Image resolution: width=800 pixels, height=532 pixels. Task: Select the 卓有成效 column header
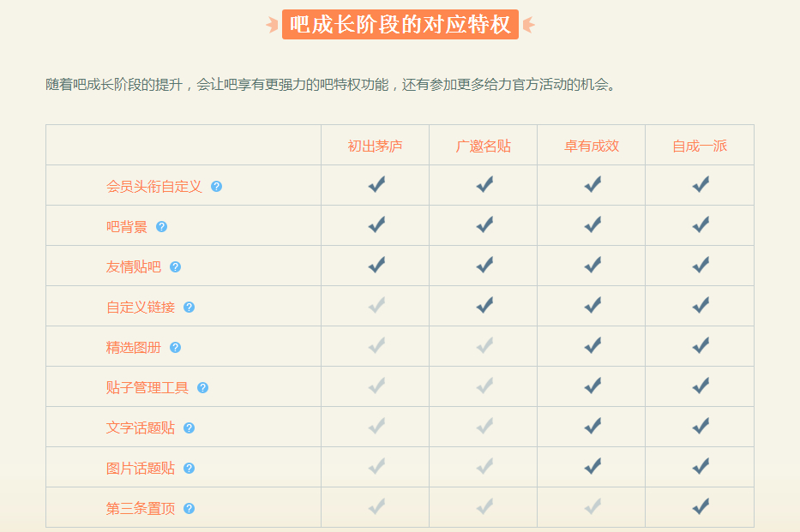click(591, 146)
